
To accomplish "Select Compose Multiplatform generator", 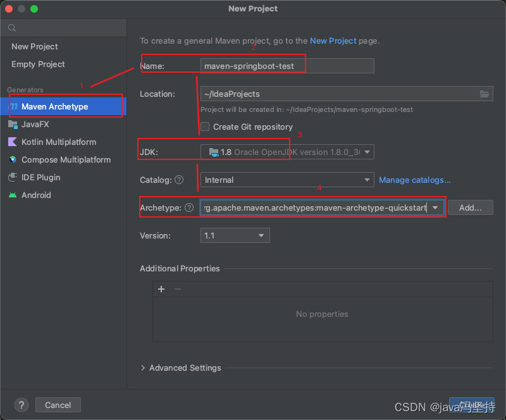I will point(64,160).
